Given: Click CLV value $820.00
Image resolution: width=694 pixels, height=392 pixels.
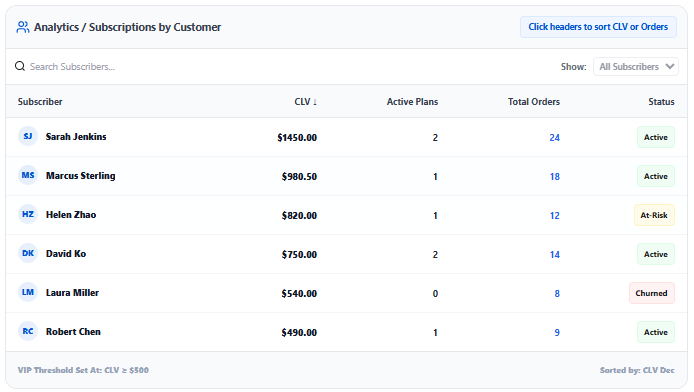Looking at the screenshot, I should pyautogui.click(x=299, y=215).
